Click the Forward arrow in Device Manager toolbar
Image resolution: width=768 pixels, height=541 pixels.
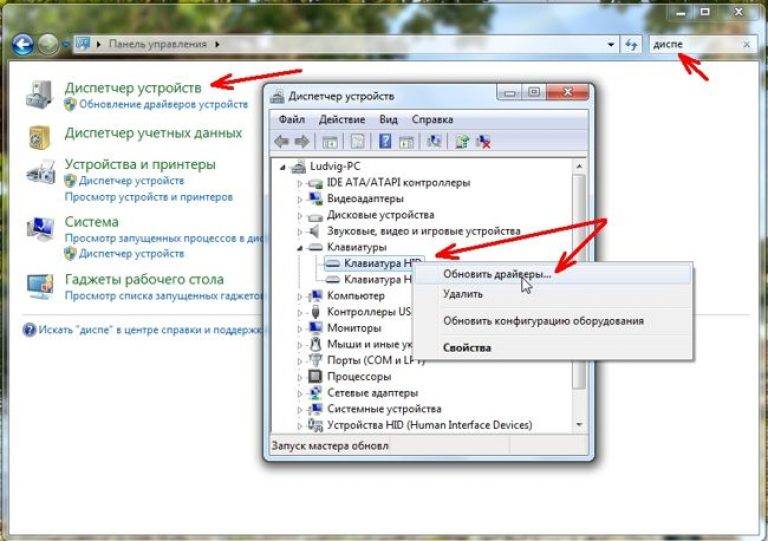301,142
